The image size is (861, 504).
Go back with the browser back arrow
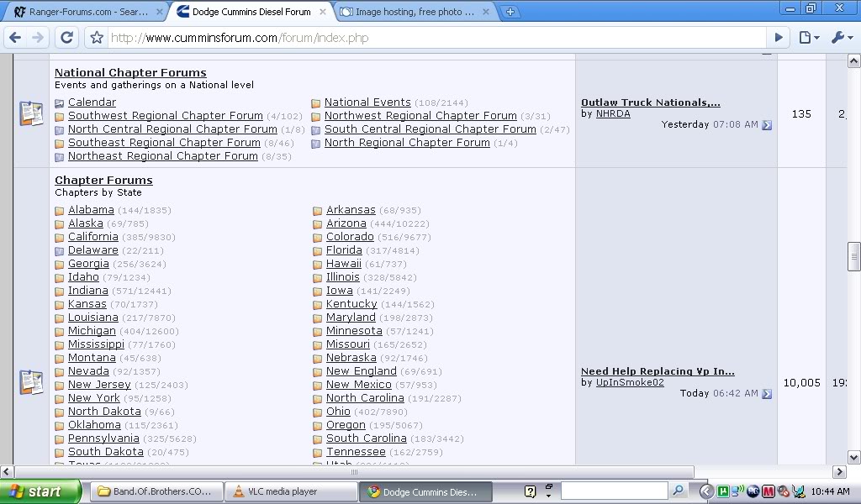pos(15,37)
